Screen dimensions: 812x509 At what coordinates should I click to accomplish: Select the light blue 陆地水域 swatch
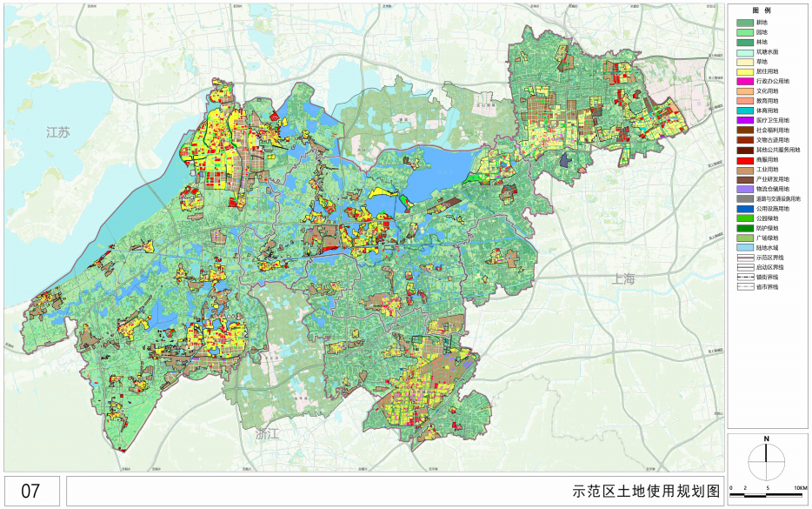[745, 248]
